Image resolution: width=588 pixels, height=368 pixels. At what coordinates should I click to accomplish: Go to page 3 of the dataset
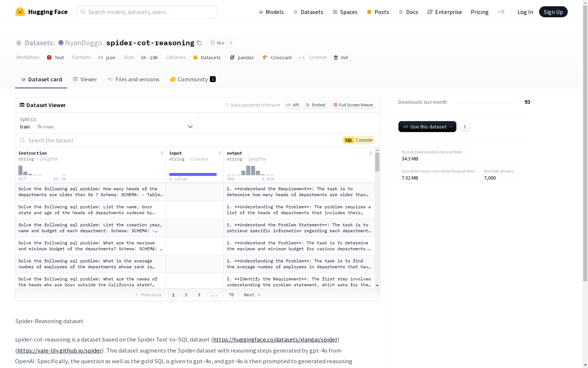click(199, 295)
